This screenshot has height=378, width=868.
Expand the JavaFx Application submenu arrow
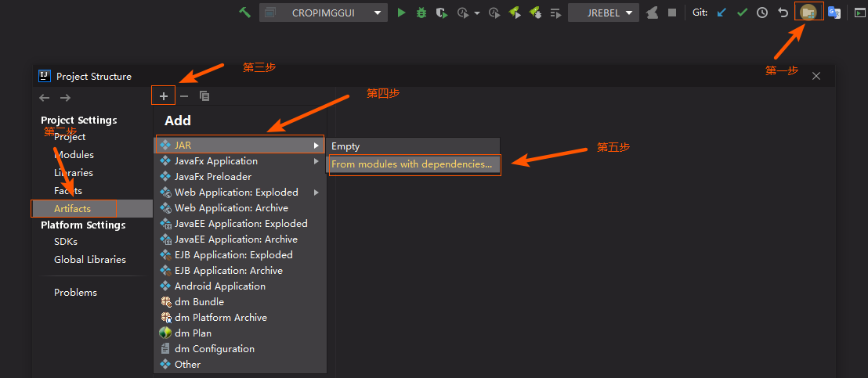pos(316,161)
